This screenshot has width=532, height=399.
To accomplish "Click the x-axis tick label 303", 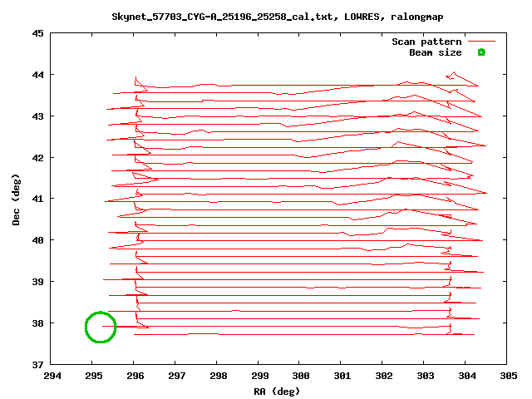I will point(425,376).
